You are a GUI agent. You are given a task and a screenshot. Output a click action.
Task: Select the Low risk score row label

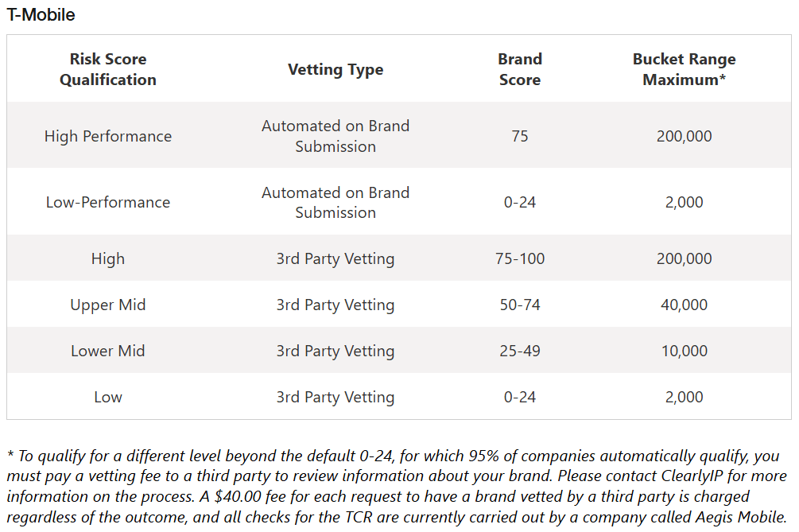tap(108, 397)
